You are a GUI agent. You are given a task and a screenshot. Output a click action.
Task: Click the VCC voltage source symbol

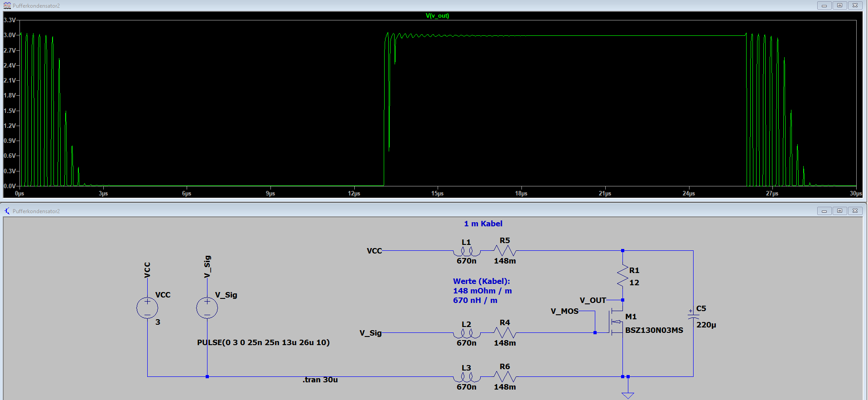[x=147, y=308]
